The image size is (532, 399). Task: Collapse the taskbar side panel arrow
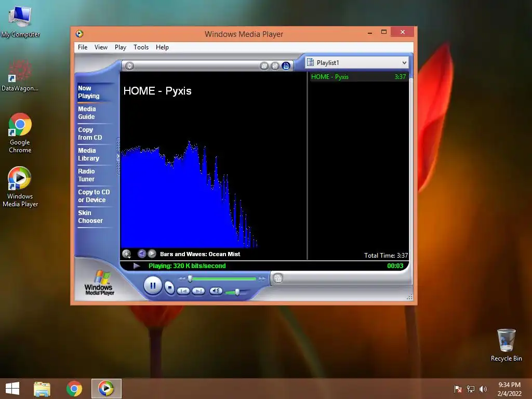pyautogui.click(x=118, y=156)
